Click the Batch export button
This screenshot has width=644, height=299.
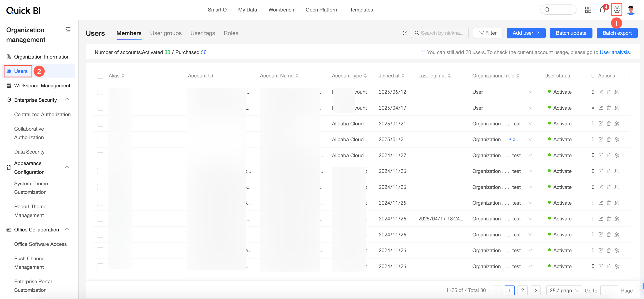[x=617, y=33]
